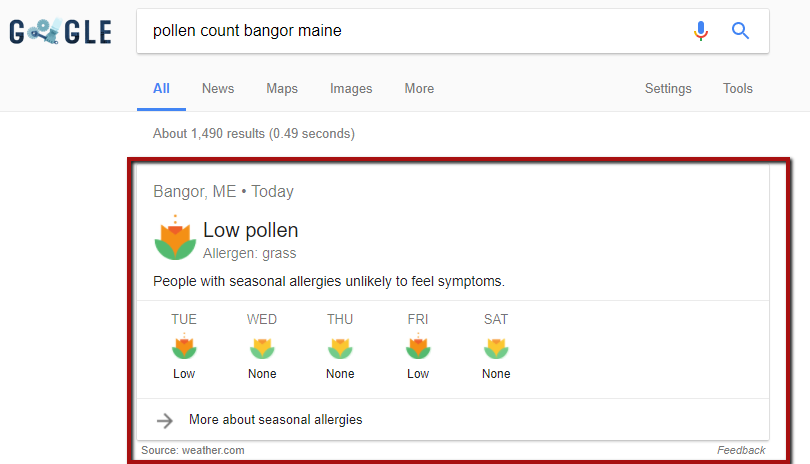Viewport: 810px width, 464px height.
Task: Click the Google logo
Action: pyautogui.click(x=60, y=32)
